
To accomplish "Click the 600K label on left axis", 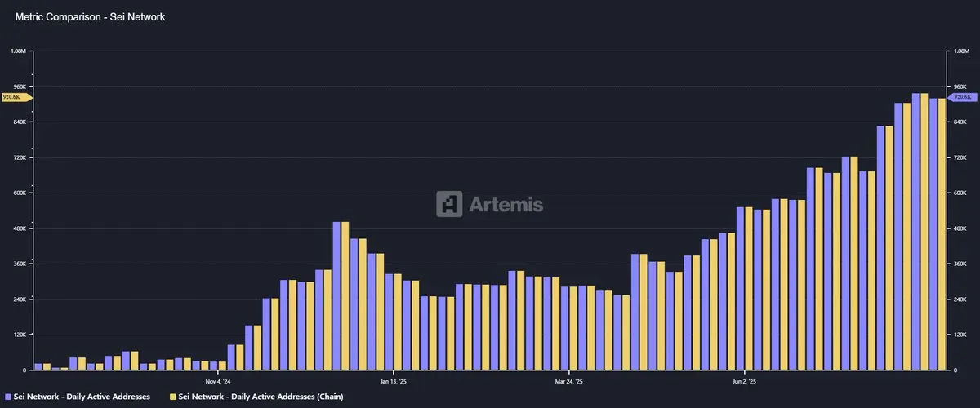I will click(x=21, y=193).
